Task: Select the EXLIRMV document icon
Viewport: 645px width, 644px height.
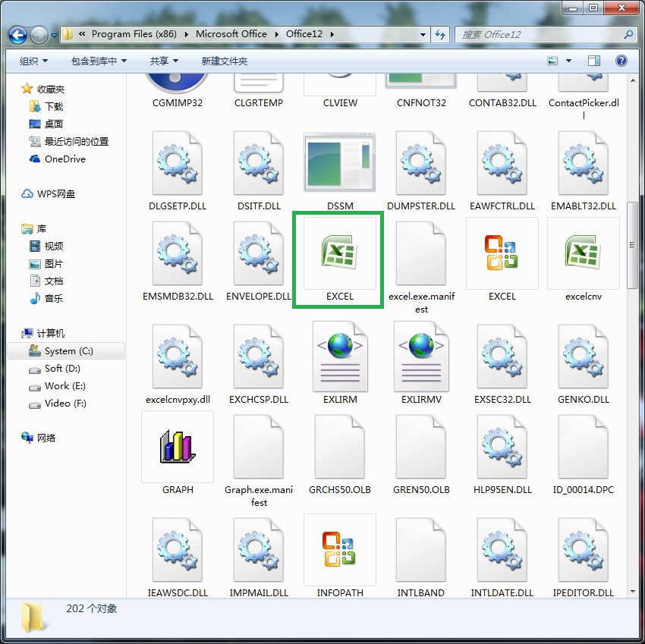Action: [x=421, y=363]
